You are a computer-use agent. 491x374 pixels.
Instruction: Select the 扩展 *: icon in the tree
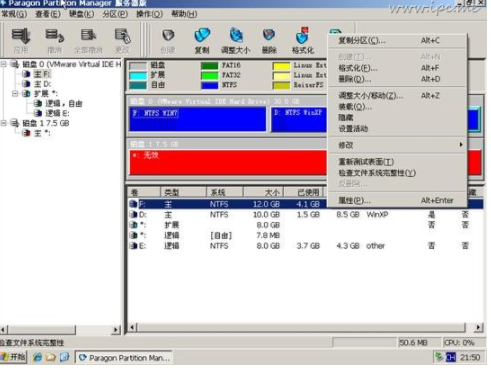pos(26,94)
